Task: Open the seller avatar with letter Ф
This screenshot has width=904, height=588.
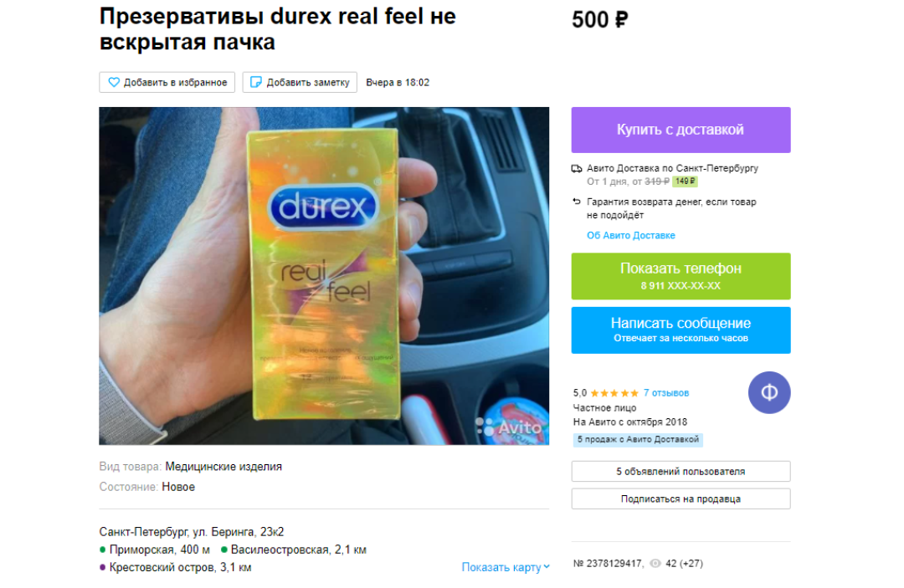Action: point(769,393)
